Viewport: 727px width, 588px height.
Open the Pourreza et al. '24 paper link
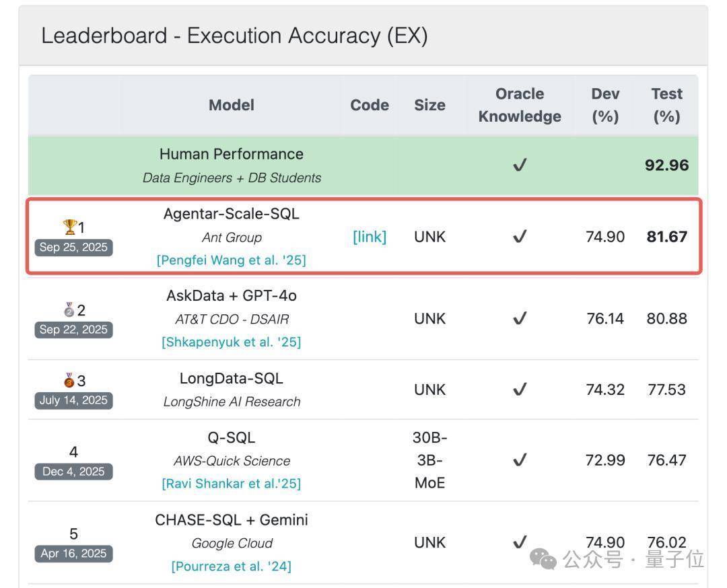(x=231, y=566)
